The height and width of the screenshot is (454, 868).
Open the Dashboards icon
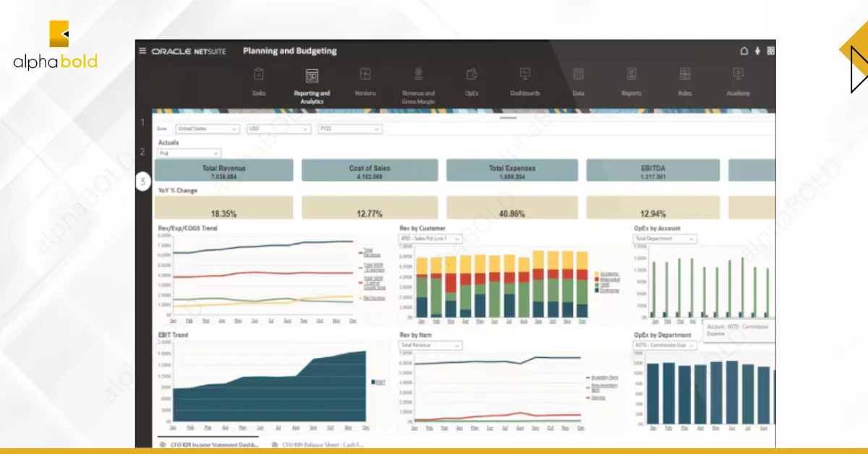525,74
